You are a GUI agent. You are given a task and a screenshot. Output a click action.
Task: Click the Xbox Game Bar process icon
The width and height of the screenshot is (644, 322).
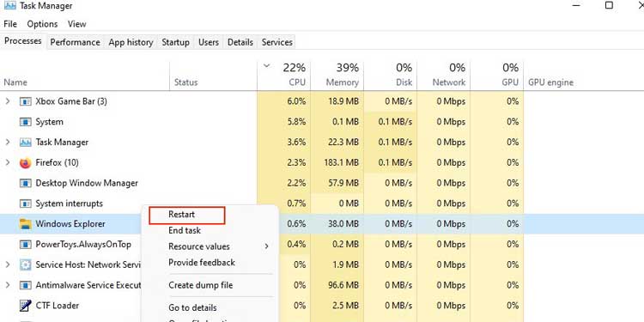tap(26, 101)
